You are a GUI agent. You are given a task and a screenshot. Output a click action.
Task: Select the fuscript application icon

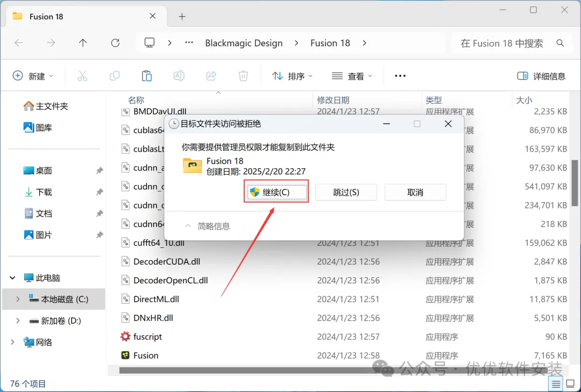(x=125, y=337)
